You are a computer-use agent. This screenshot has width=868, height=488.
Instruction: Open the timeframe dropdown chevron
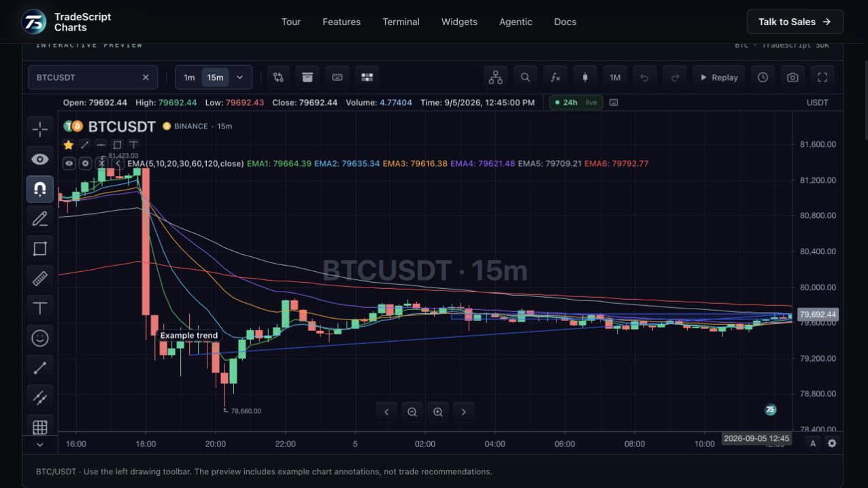[x=239, y=77]
